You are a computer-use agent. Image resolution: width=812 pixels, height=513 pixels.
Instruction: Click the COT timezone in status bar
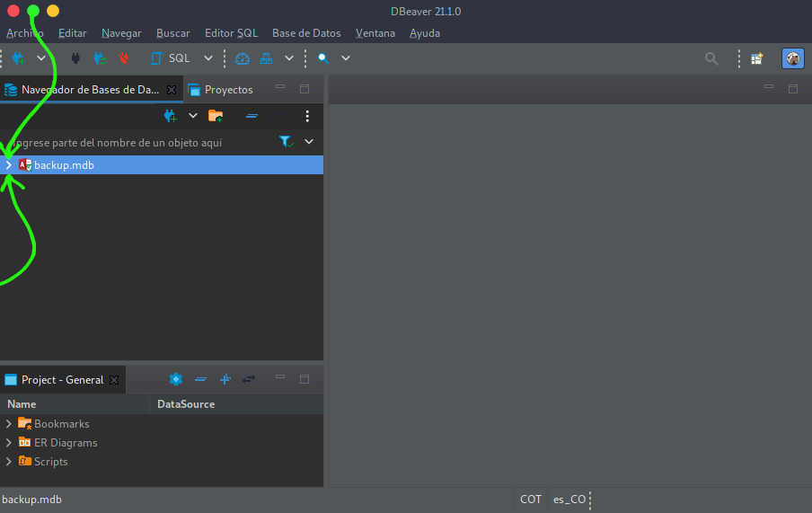[531, 500]
